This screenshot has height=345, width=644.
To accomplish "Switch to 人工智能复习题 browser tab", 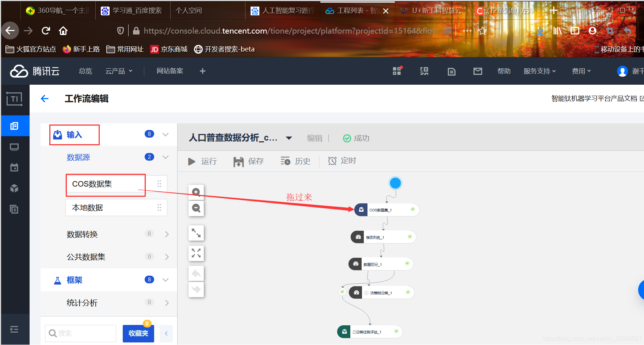I will tap(283, 11).
